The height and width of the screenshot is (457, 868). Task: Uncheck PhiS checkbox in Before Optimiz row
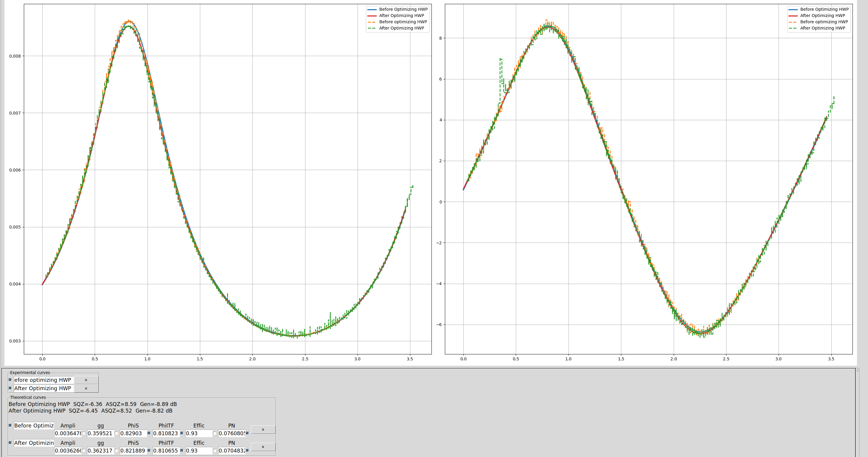pyautogui.click(x=149, y=433)
